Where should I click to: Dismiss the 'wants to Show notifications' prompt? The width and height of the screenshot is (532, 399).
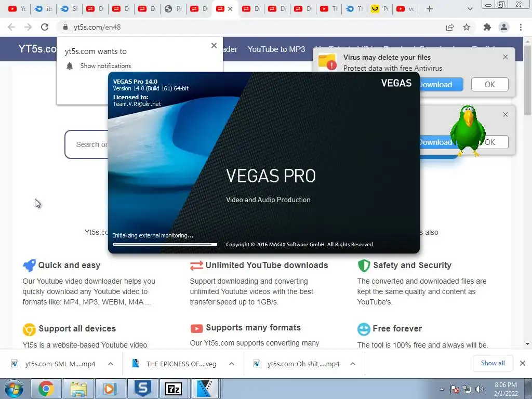(214, 46)
